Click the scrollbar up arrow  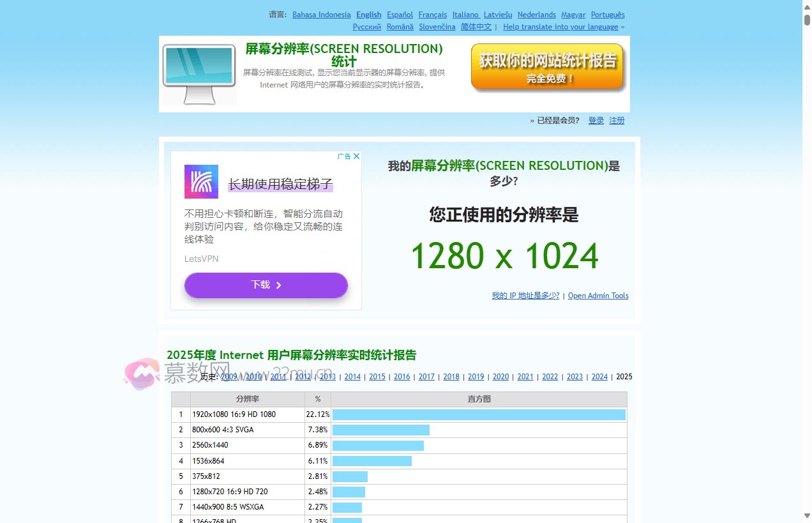pos(806,6)
